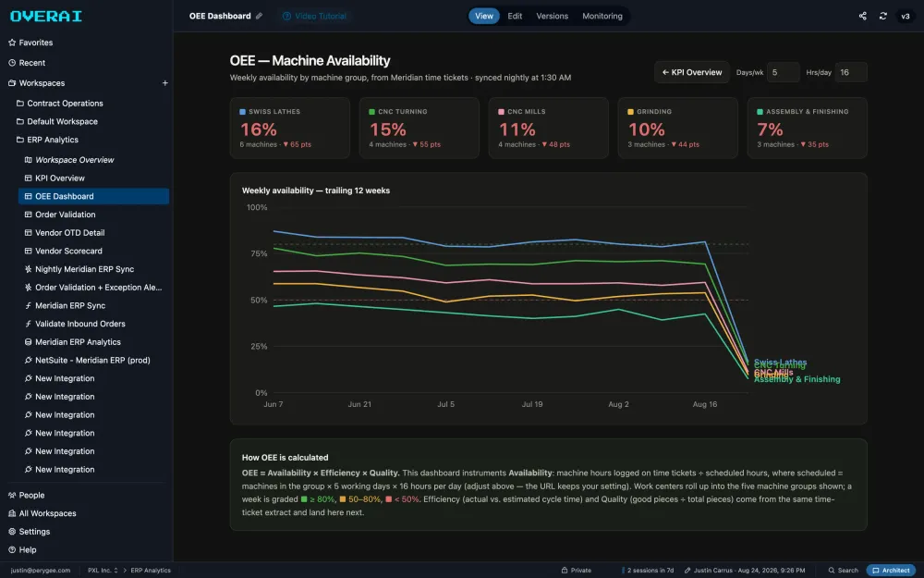
Task: Open the Versions tab
Action: click(553, 16)
